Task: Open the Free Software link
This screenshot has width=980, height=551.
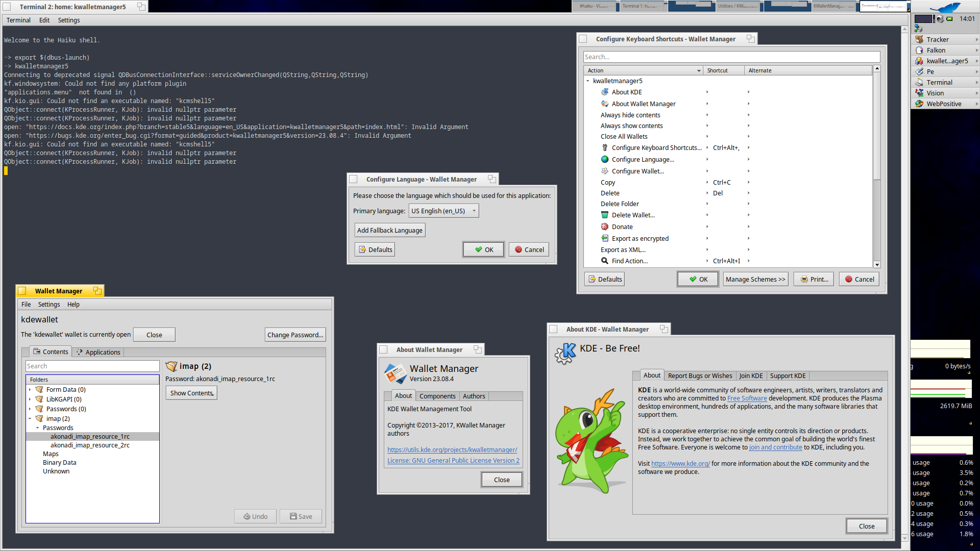Action: pos(747,398)
